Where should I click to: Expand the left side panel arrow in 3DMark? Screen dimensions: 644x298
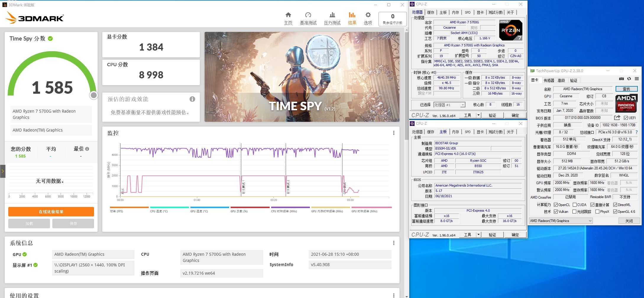[3, 171]
